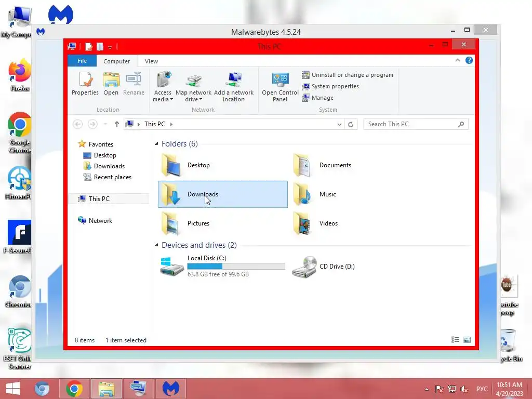Click Uninstall or change a program
Screen dimensions: 532x399
pos(348,75)
